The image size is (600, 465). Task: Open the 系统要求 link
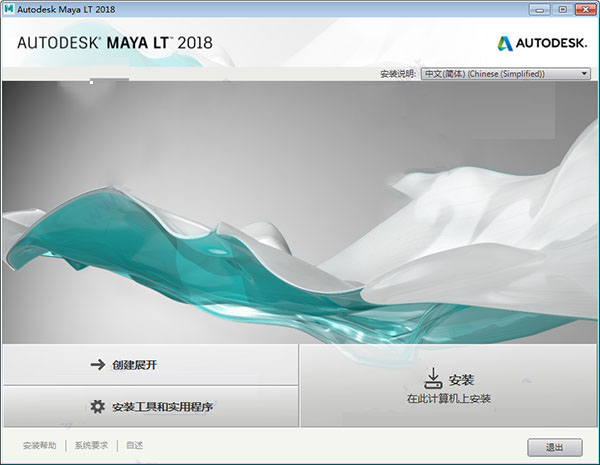pos(91,445)
